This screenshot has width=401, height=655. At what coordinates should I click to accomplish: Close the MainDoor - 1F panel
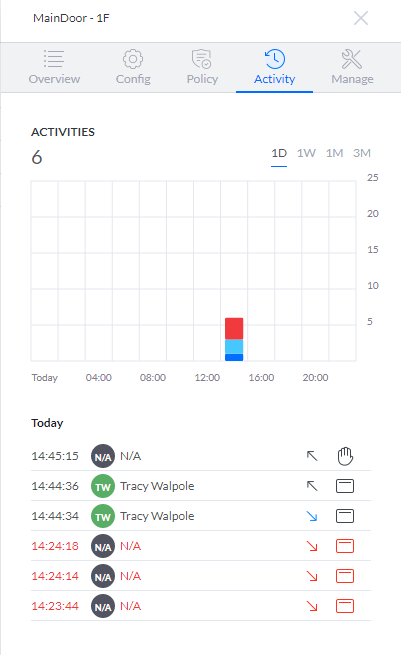coord(361,18)
